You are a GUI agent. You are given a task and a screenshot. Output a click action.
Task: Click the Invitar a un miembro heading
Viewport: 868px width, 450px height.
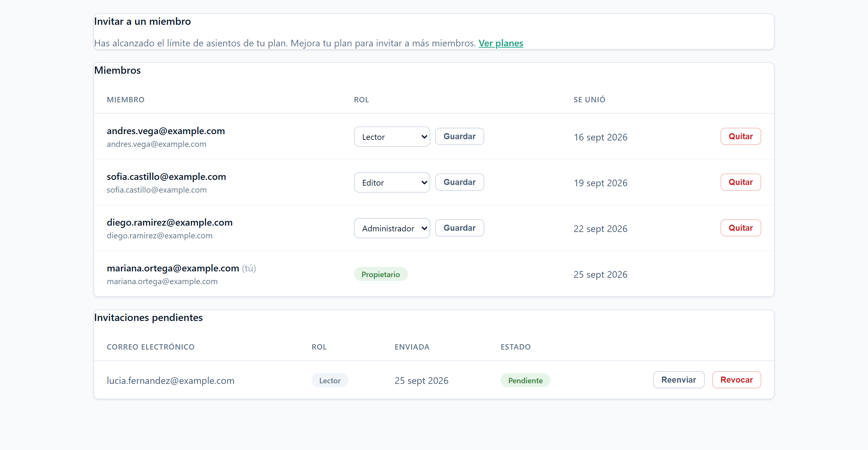(x=143, y=21)
